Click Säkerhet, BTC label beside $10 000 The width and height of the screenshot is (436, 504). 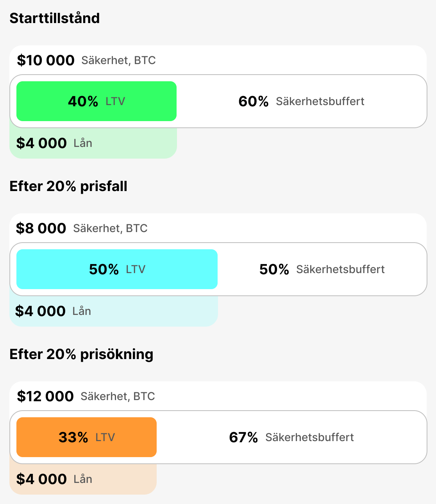118,61
